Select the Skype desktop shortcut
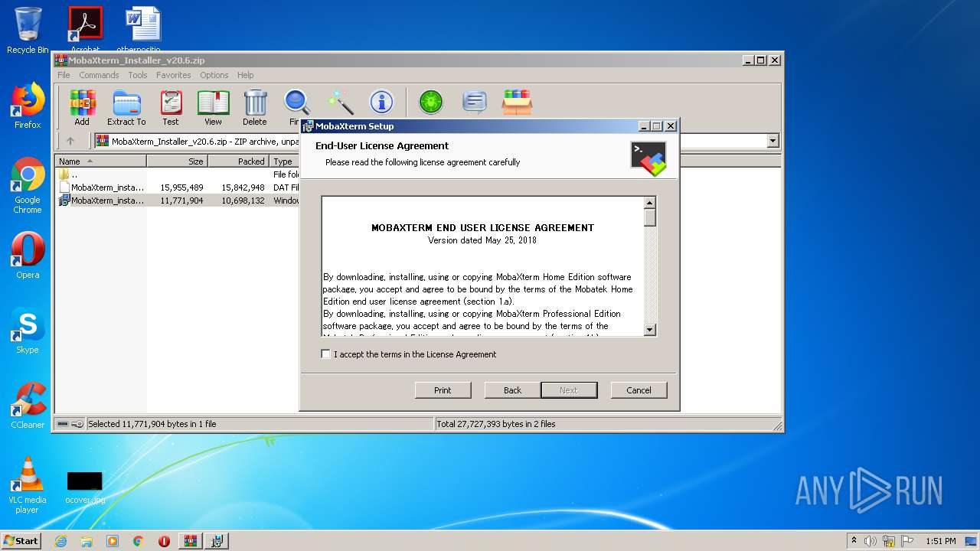The width and height of the screenshot is (980, 551). 28,331
